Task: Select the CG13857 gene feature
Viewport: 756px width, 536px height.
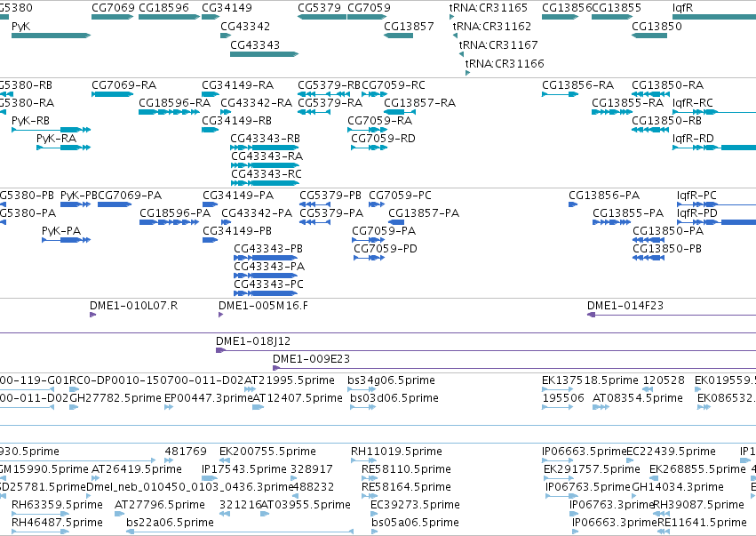Action: click(398, 36)
